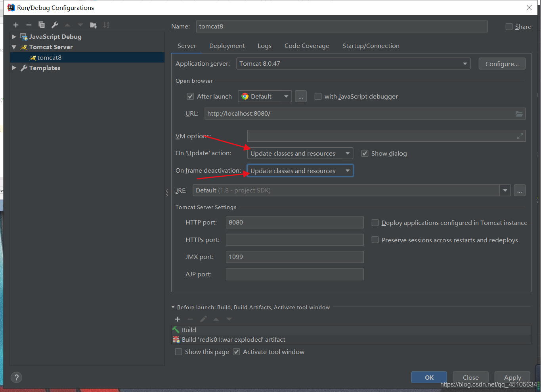The height and width of the screenshot is (392, 541).
Task: Toggle Activate tool window checkbox
Action: pyautogui.click(x=237, y=352)
